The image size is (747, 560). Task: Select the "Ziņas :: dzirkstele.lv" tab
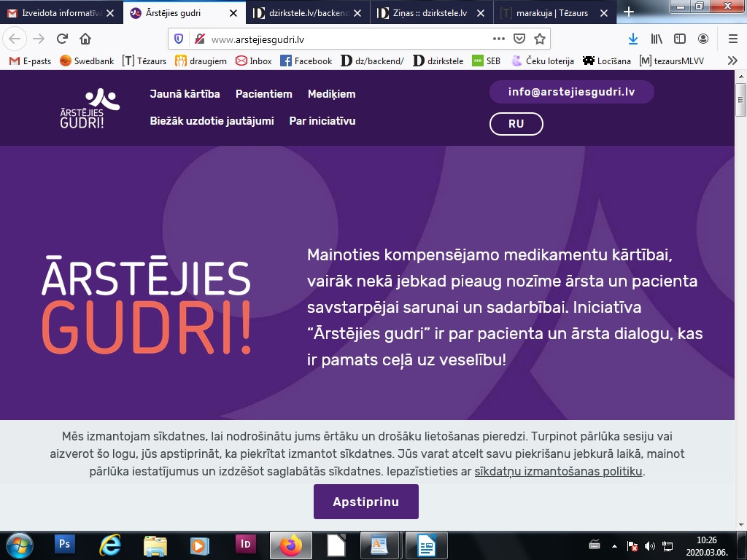tap(429, 12)
